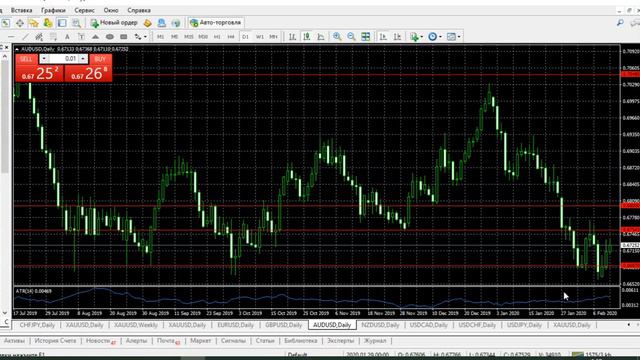Open the Strategy Tester magnifier icon
Screen dimensions: 640x360
[x=76, y=23]
